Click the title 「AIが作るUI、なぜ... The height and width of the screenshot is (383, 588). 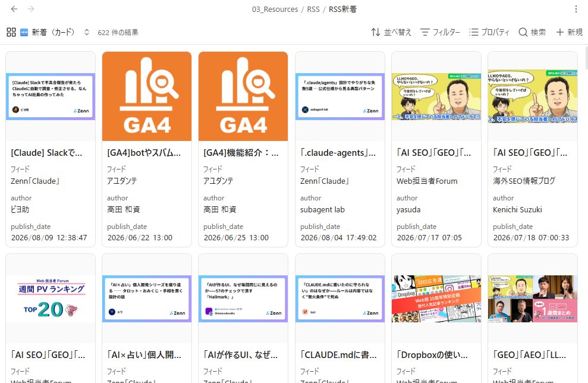[x=241, y=355]
